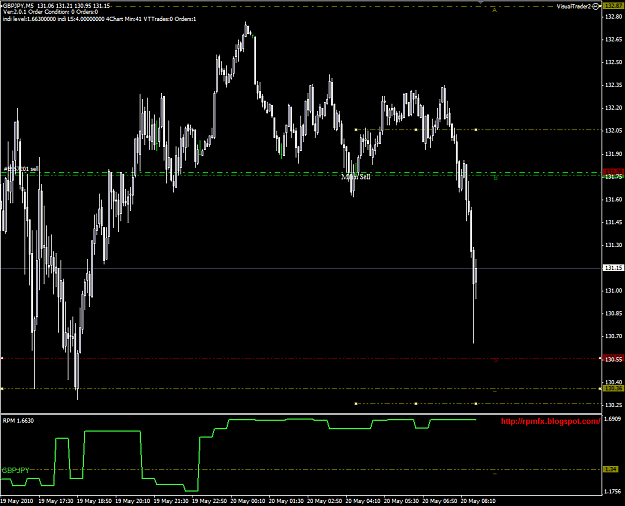Viewport: 625px width, 506px height.
Task: Click the sell order label at far left
Action: (x=20, y=169)
